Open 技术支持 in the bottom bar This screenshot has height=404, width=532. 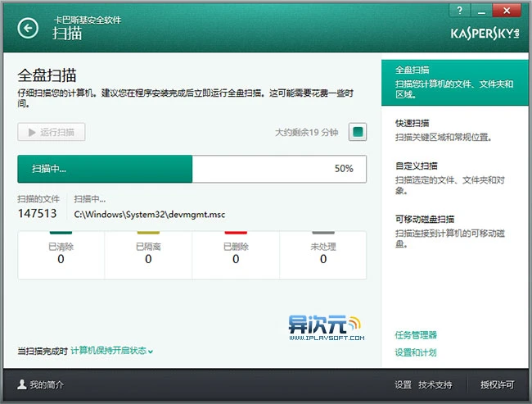pos(435,384)
